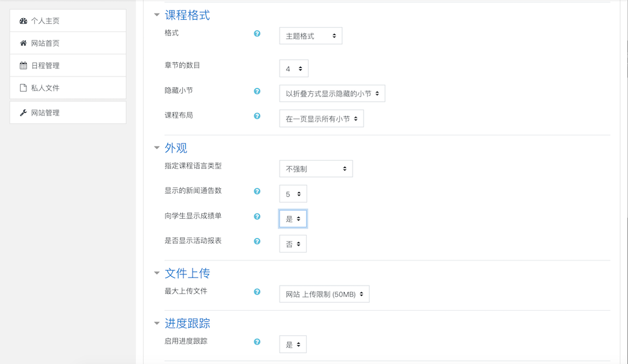Open 网站管理 sidebar link
Viewport: 628px width, 364px height.
coord(67,113)
